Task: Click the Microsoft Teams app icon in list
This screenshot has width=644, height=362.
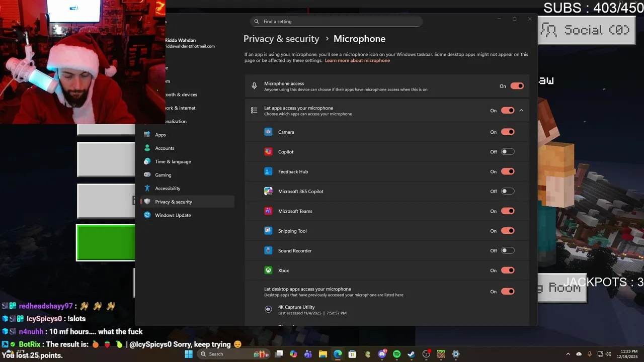Action: pyautogui.click(x=268, y=211)
